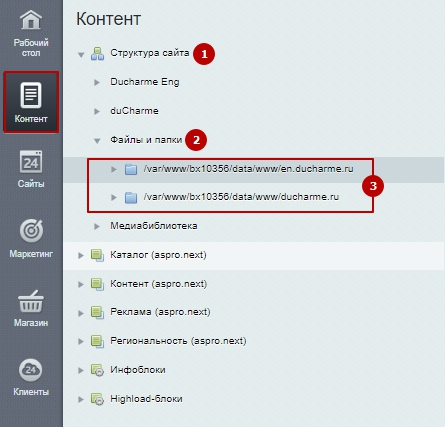Open the Сайты sidebar section
Viewport: 445px width, 427px height.
click(31, 168)
